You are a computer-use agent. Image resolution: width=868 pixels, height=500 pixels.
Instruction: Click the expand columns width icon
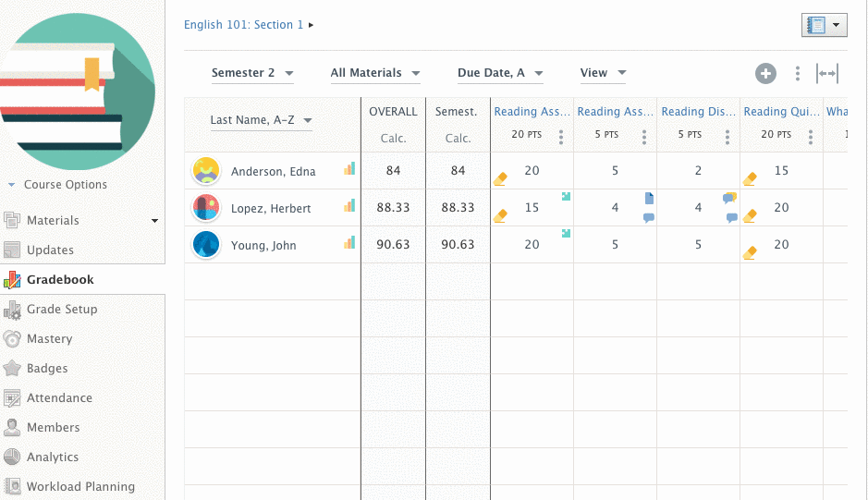click(x=827, y=74)
